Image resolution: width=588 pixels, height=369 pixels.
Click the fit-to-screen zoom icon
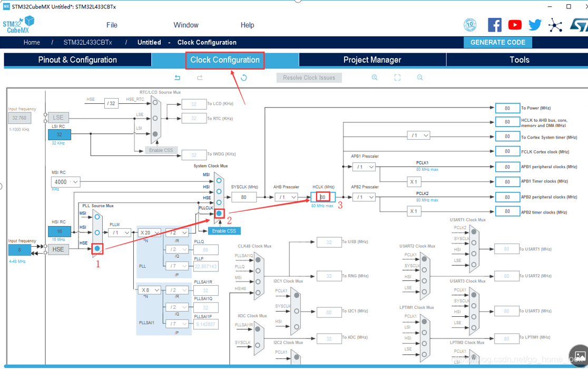coord(397,77)
